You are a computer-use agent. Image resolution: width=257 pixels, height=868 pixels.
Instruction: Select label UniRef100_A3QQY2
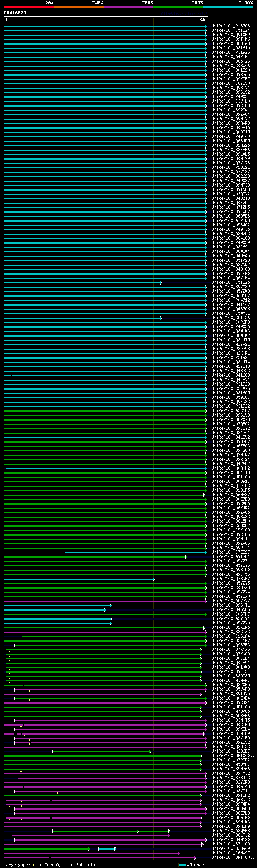pos(230,194)
